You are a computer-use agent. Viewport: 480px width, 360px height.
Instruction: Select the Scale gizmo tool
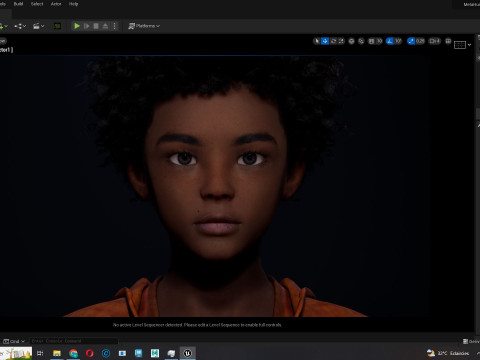[x=341, y=41]
